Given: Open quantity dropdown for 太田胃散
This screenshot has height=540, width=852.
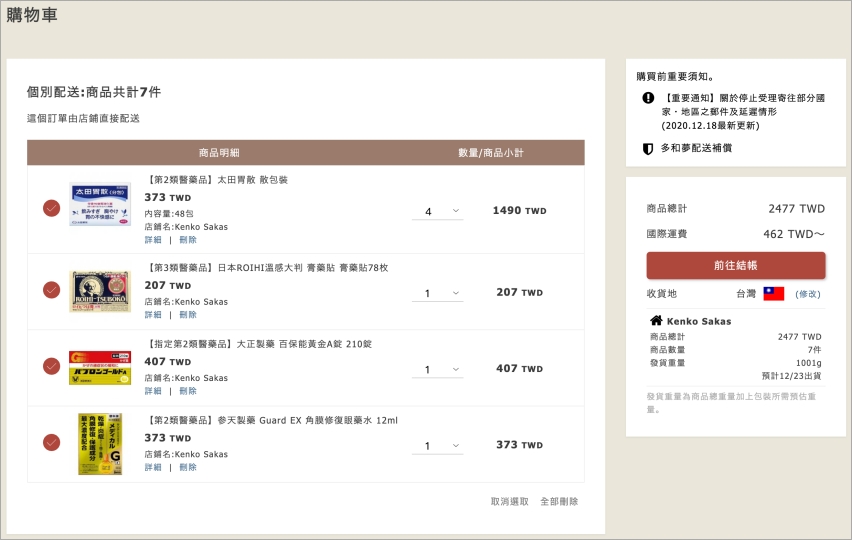Looking at the screenshot, I should click(437, 211).
